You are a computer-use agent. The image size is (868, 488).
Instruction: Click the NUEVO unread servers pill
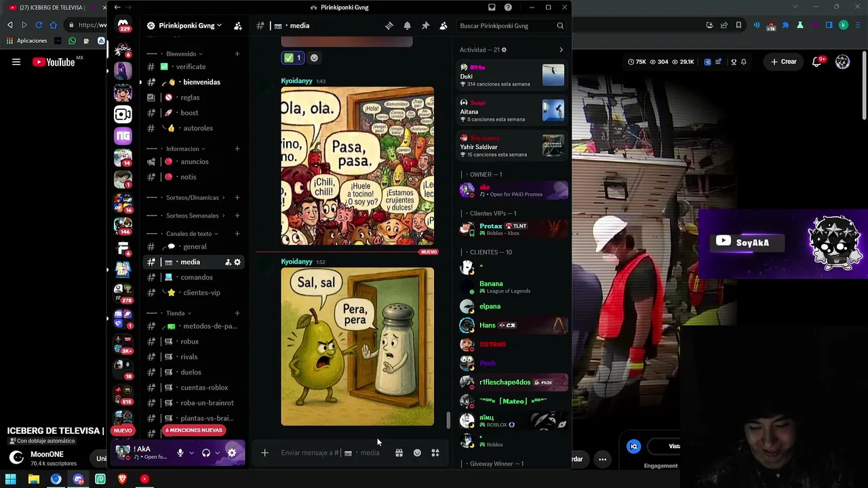(123, 430)
